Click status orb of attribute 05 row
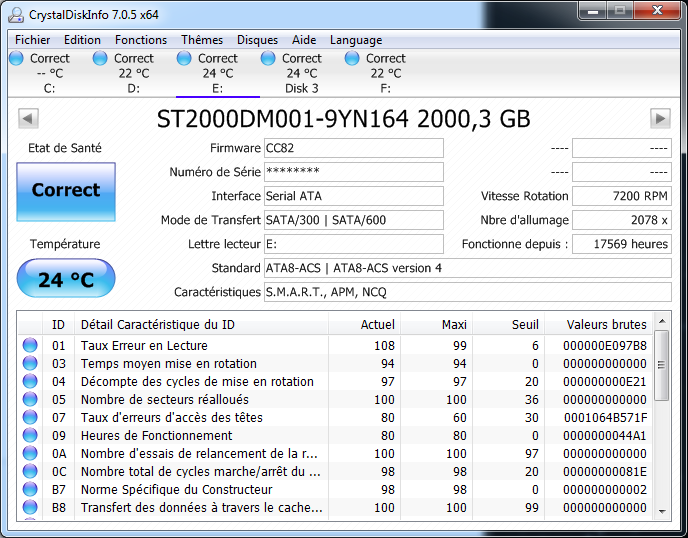688x538 pixels. (x=30, y=399)
